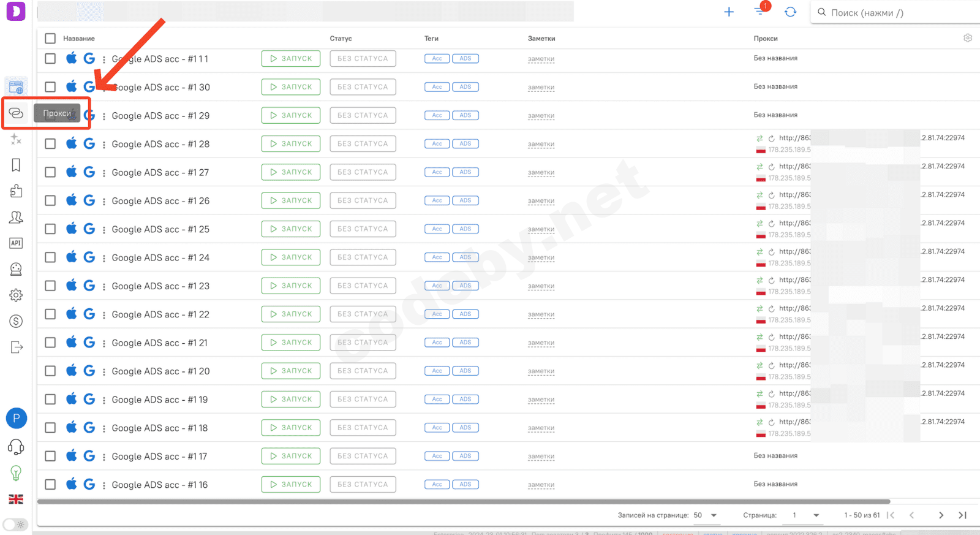Open the БЕЗ СТАТУСА status for #1 19

363,399
